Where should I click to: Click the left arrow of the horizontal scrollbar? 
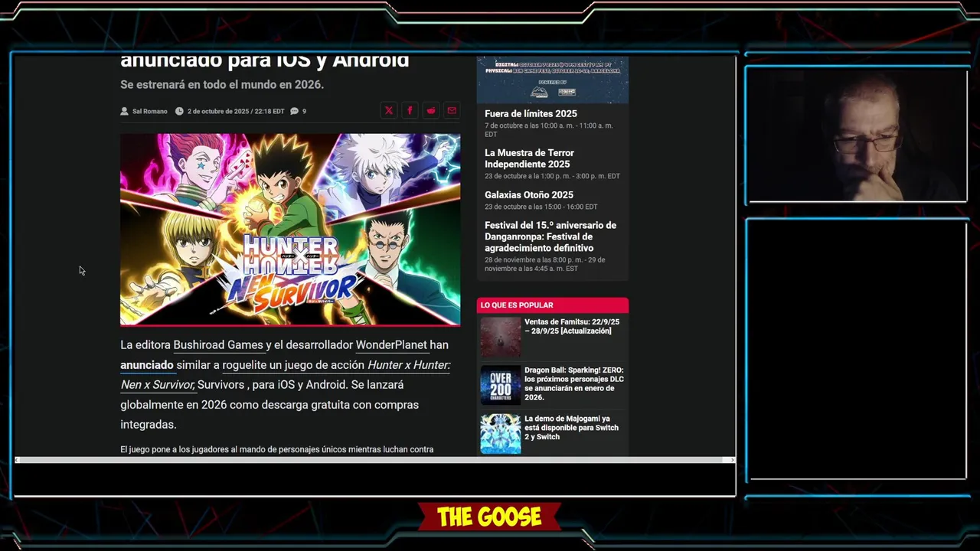[x=18, y=460]
